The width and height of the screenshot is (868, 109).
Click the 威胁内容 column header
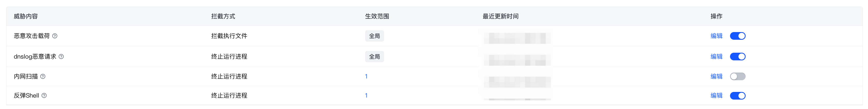click(25, 16)
